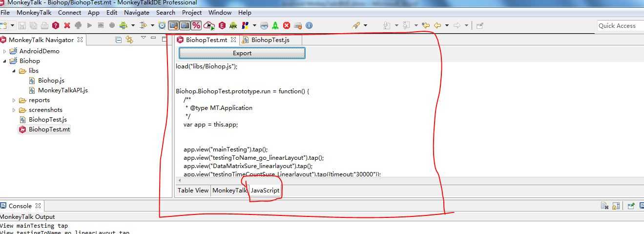Click the yellow rocket launch icon

[x=356, y=25]
